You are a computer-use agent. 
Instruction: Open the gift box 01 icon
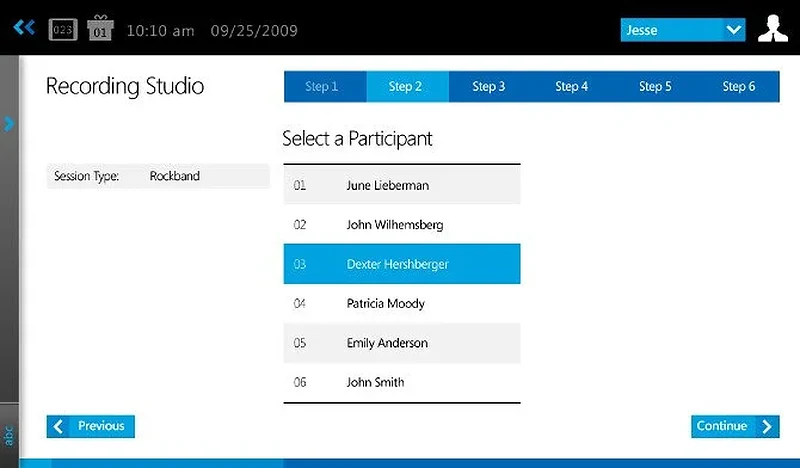point(100,28)
